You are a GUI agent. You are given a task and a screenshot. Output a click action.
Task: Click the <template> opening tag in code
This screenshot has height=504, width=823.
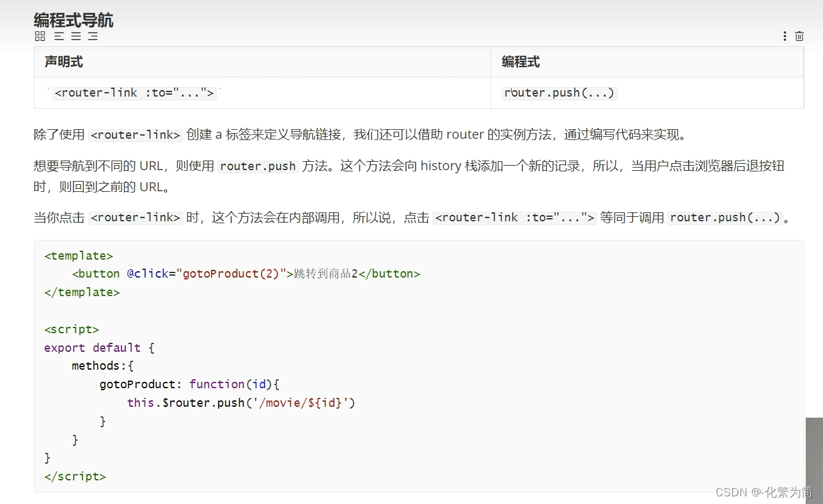[79, 256]
